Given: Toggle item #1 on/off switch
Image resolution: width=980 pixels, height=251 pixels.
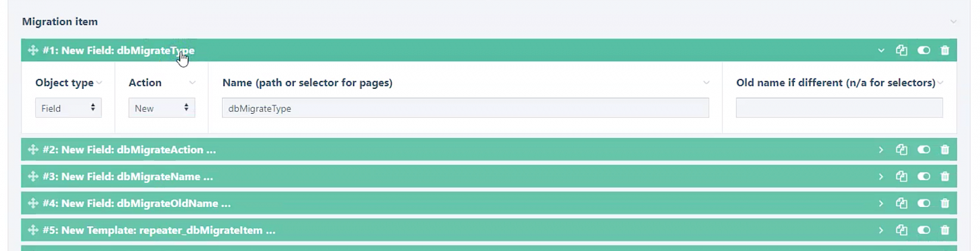Looking at the screenshot, I should point(923,50).
